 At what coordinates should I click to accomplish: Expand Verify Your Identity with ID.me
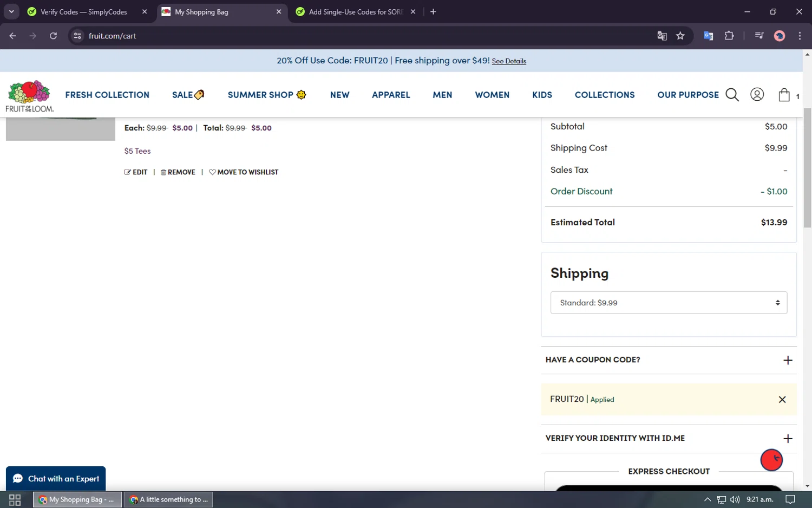tap(669, 439)
